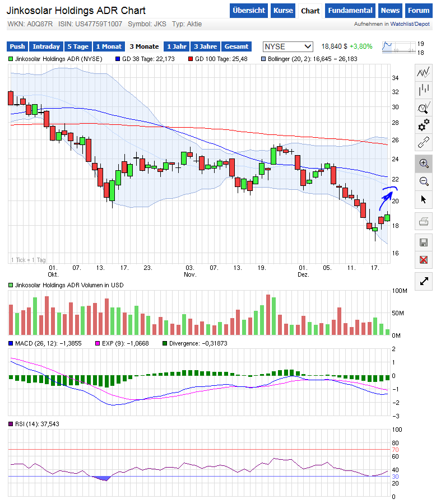
Task: Click the '01. Dez.' date axis label
Action: point(303,271)
